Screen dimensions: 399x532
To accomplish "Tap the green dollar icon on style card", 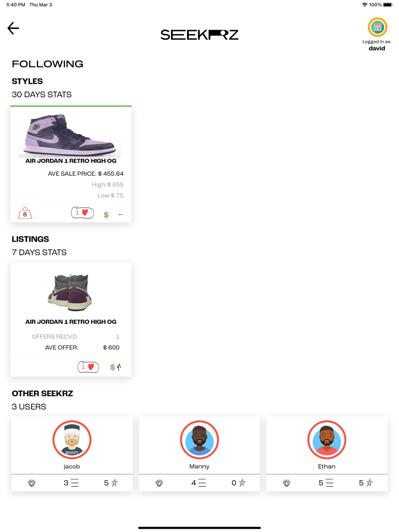I will 106,215.
